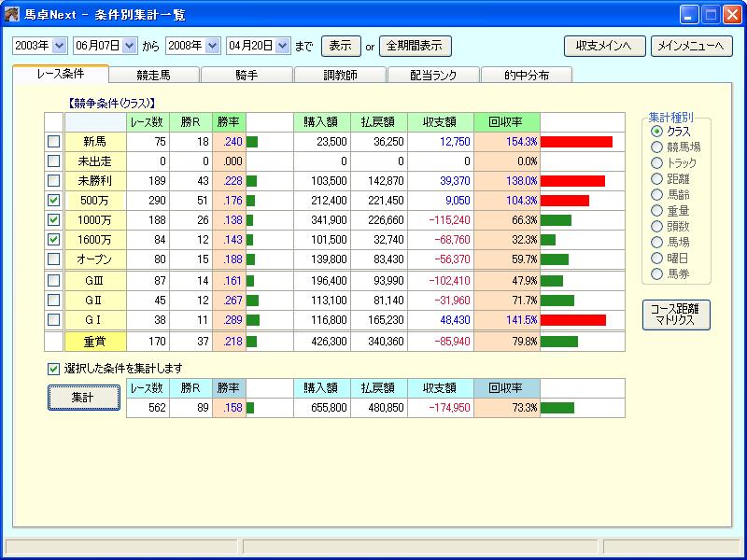Click the メインメニューへ button

[692, 46]
